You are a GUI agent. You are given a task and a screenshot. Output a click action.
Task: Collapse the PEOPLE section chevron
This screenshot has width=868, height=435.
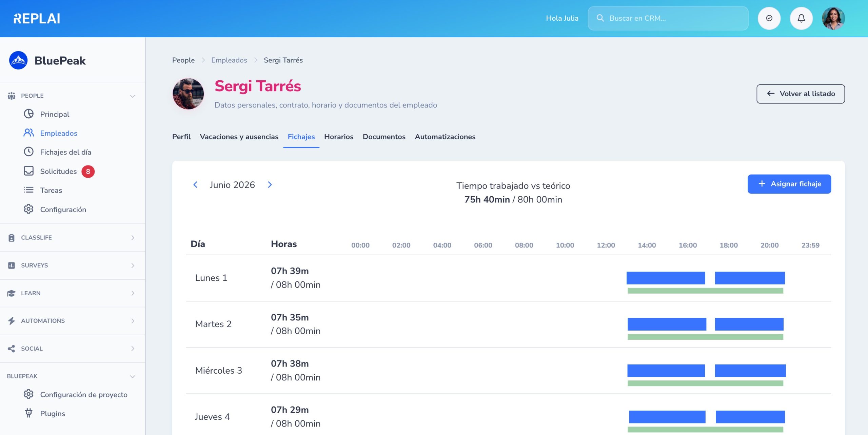[133, 96]
